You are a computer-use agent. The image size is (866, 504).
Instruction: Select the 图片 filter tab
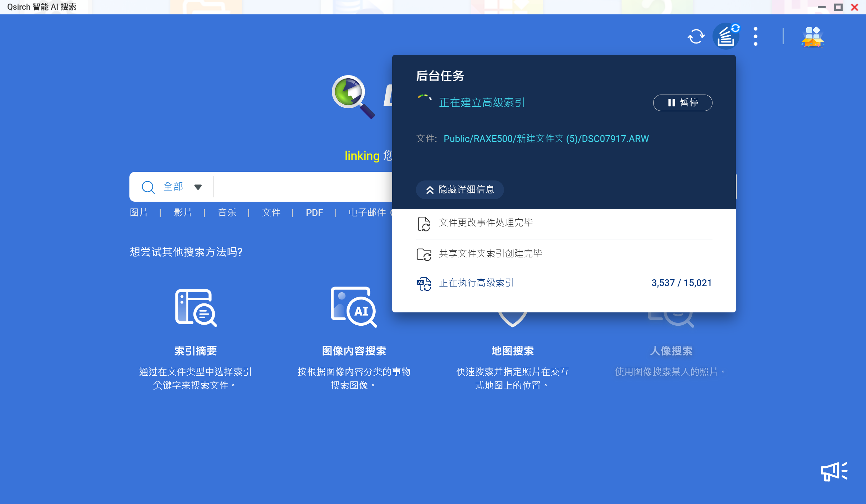(139, 212)
